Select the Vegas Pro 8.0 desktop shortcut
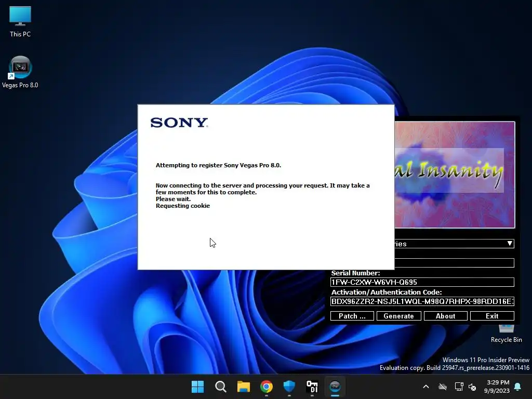This screenshot has width=532, height=399. [20, 72]
